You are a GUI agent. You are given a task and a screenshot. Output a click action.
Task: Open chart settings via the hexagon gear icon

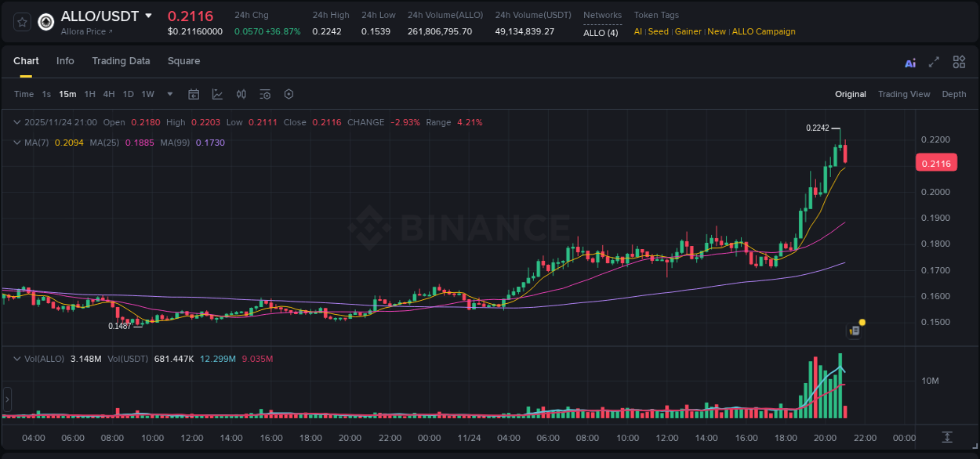pos(289,93)
